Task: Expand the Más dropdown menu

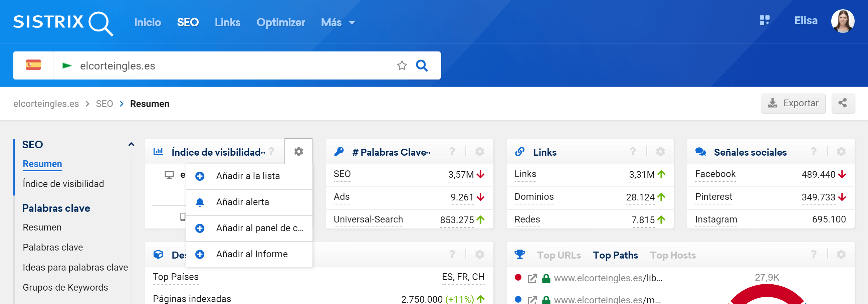Action: coord(338,23)
